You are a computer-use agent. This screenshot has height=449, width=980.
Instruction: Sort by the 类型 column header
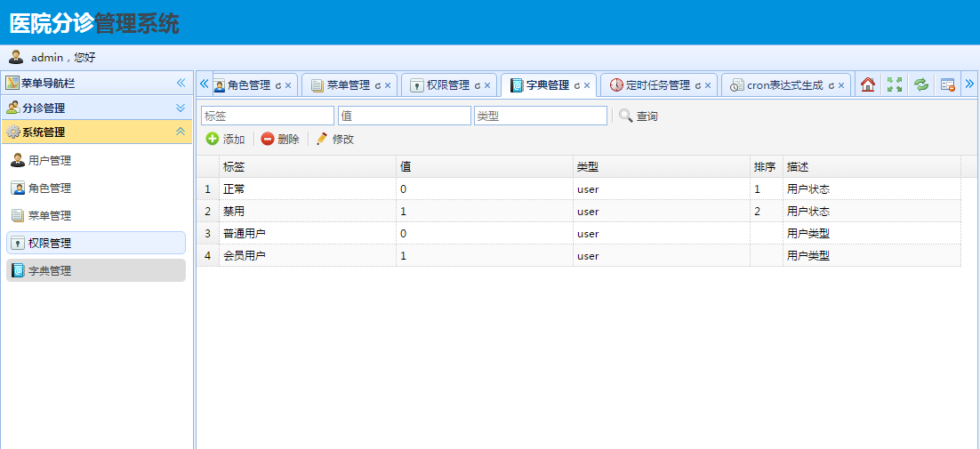pos(662,167)
